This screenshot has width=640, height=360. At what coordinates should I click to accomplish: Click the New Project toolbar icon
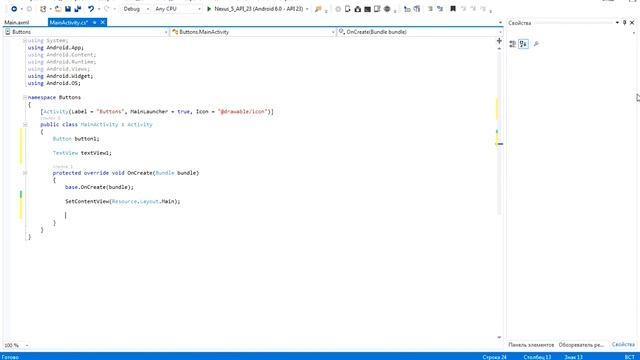coord(43,9)
